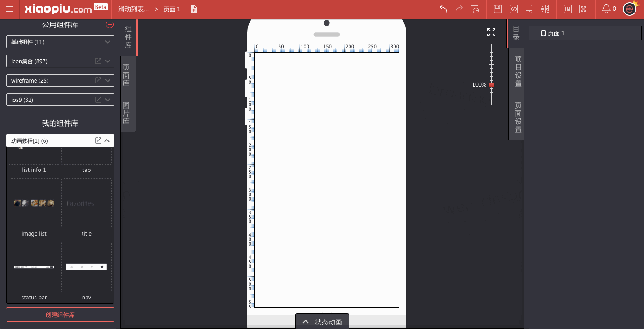This screenshot has height=329, width=644.
Task: Expand the 基础组件 (11) dropdown
Action: point(60,42)
